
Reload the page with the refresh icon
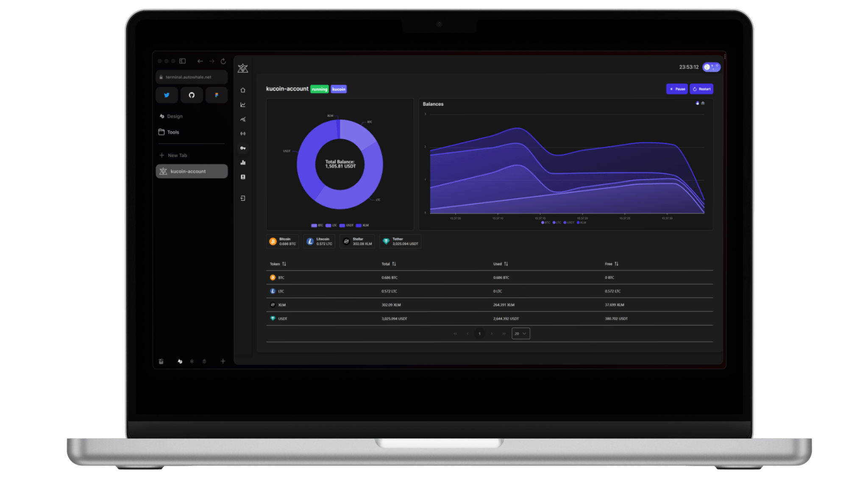223,61
